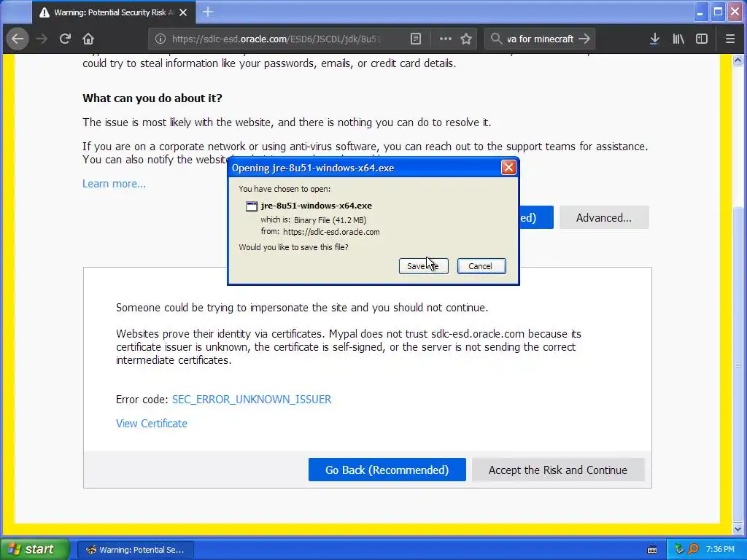Screen dimensions: 747x560
Task: Open page actions three-dot menu
Action: 446,39
